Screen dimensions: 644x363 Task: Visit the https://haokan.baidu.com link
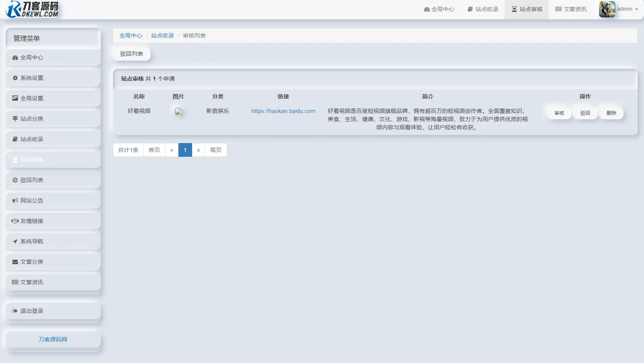283,111
